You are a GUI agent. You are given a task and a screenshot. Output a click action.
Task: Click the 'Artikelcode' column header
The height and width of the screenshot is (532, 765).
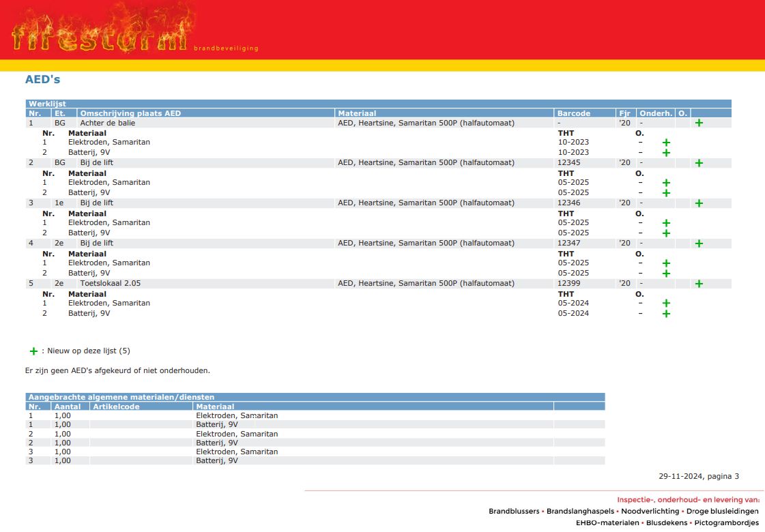click(116, 407)
